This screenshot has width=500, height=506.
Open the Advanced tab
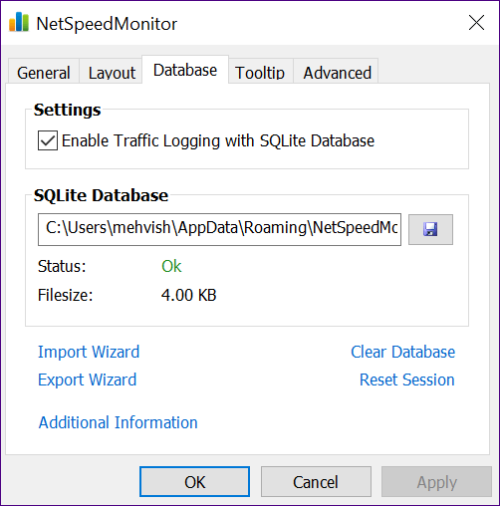click(337, 72)
